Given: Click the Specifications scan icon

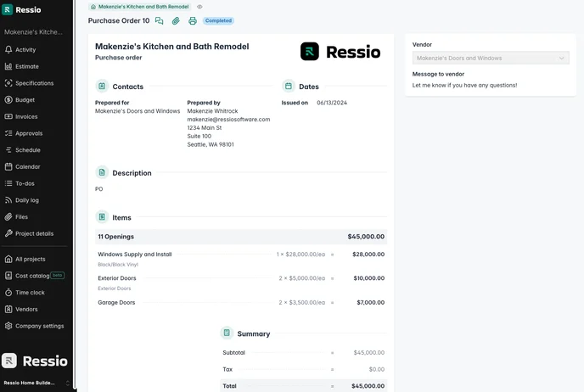Looking at the screenshot, I should [8, 83].
